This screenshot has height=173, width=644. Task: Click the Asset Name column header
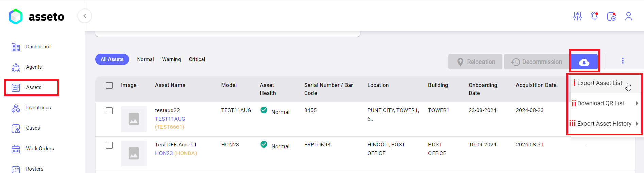tap(170, 85)
